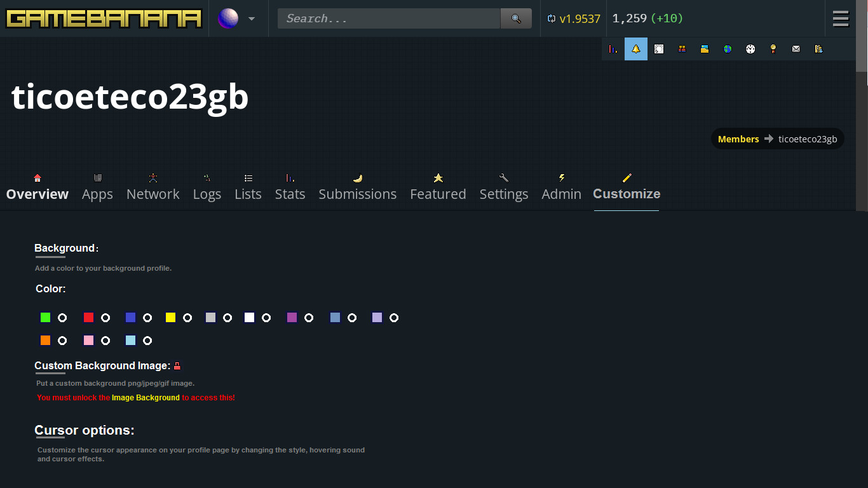Pick the radio button next to the orange swatch

click(62, 340)
